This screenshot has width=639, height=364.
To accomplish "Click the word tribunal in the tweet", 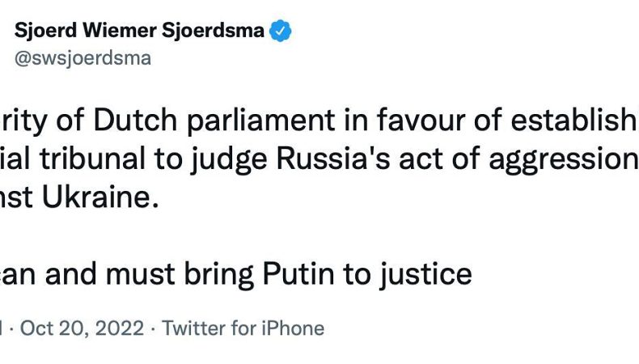I will [x=92, y=159].
